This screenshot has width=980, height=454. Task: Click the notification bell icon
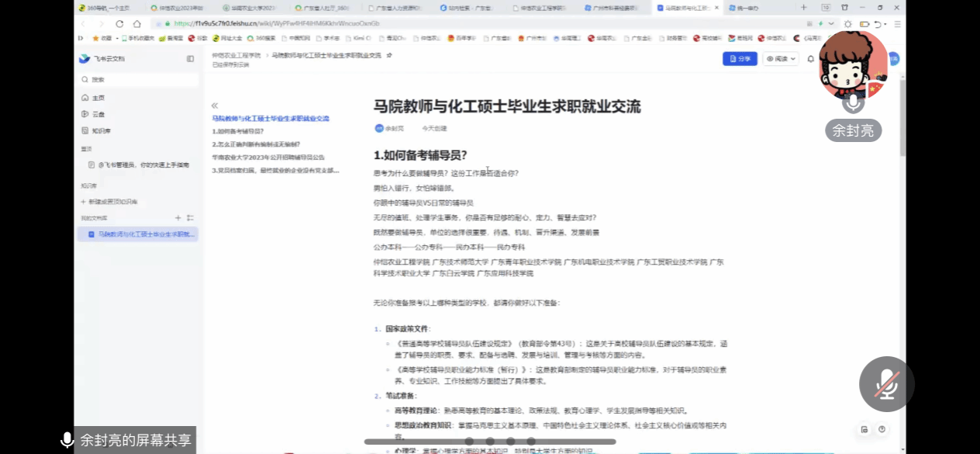811,59
